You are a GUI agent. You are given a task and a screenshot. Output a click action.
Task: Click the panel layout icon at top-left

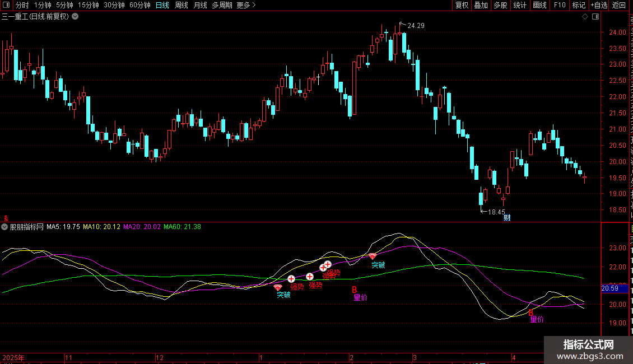(x=6, y=5)
